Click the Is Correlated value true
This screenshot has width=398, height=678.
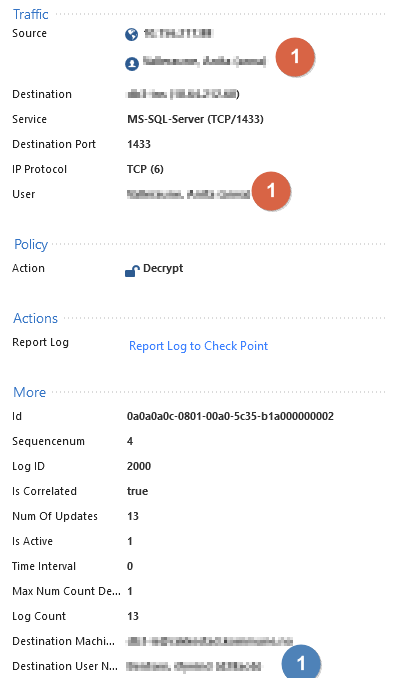138,491
